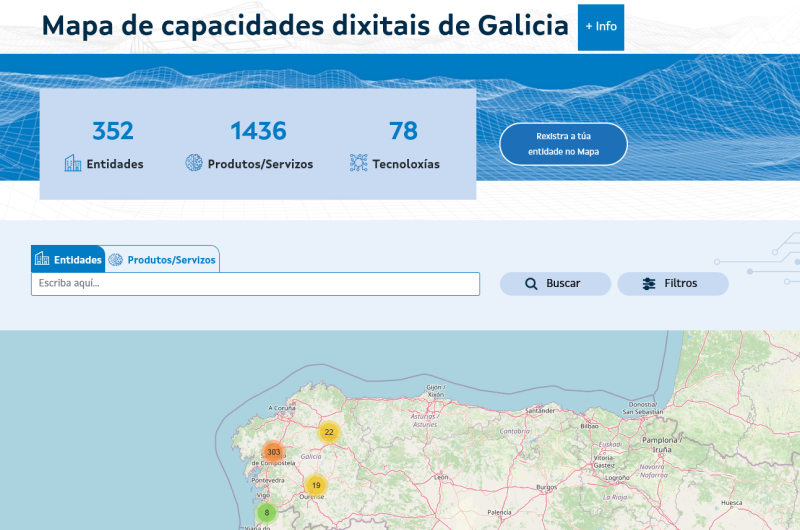Image resolution: width=800 pixels, height=530 pixels.
Task: Click the Buscar search button
Action: click(555, 284)
